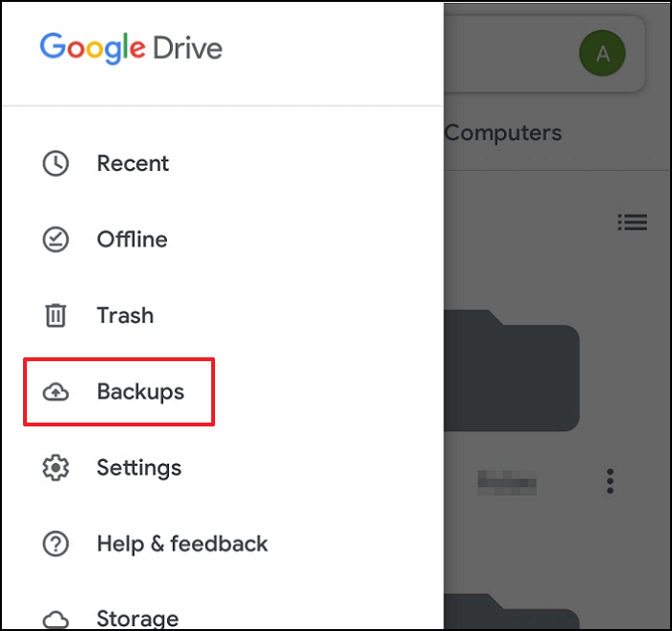The image size is (672, 631).
Task: Switch to the Computers tab
Action: 503,133
